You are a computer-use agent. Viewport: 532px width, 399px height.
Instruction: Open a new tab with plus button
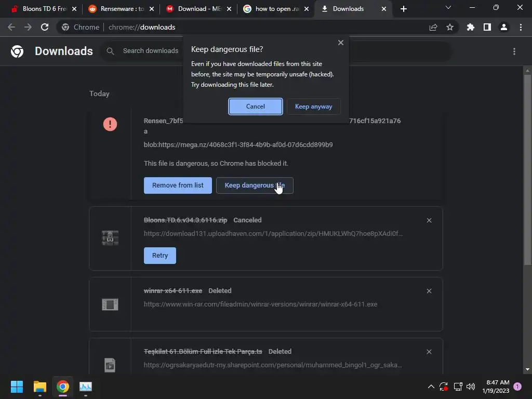403,9
